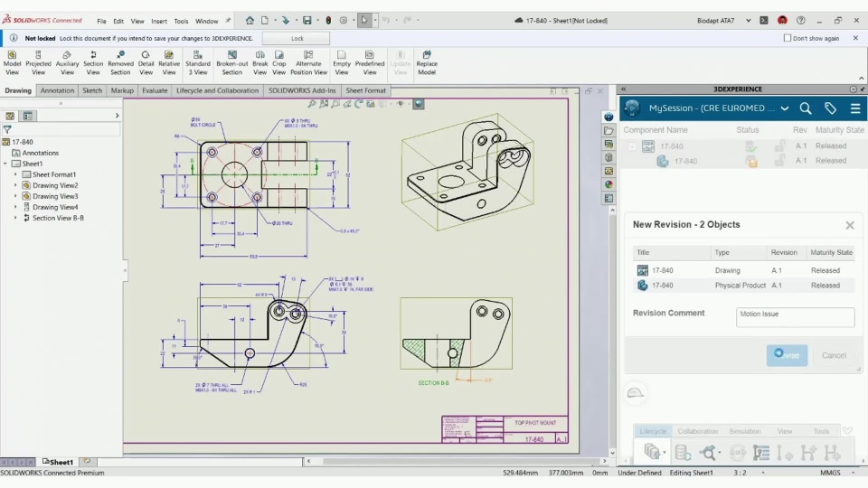Click the Lock button
868x488 pixels.
(x=297, y=38)
